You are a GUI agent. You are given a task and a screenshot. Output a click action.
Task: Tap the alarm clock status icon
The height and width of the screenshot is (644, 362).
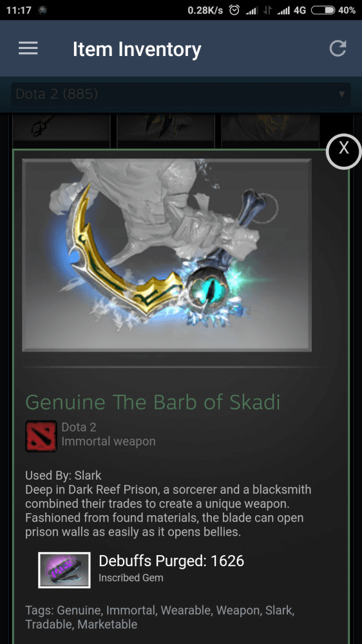pyautogui.click(x=234, y=10)
